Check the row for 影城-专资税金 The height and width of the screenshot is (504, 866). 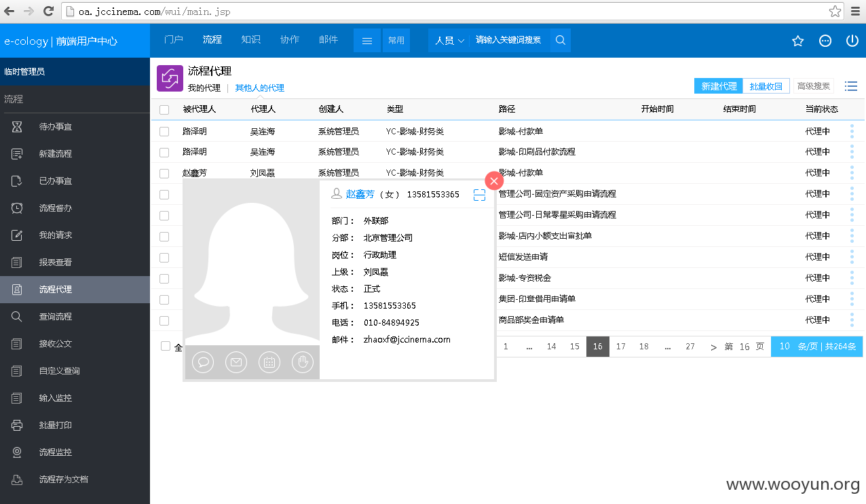tap(164, 279)
